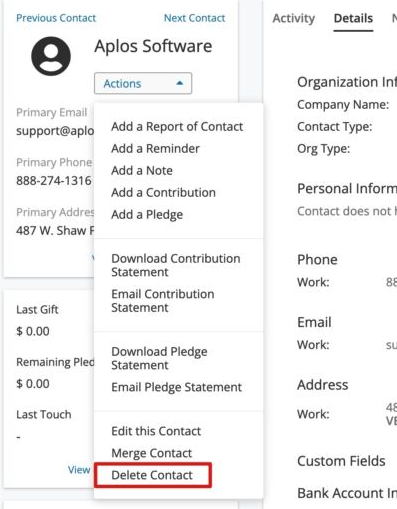Choose Add a Report of Contact
This screenshot has width=397, height=509.
click(177, 127)
